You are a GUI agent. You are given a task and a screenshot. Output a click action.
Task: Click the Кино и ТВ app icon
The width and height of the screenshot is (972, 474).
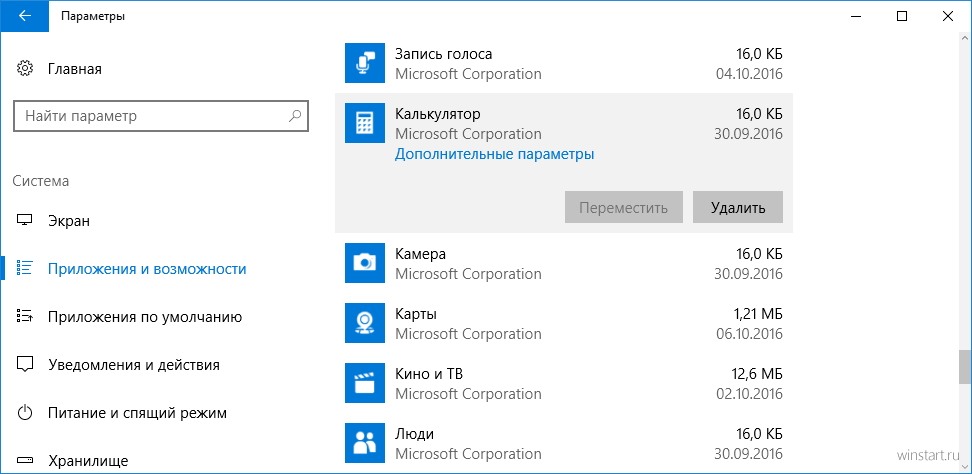[x=364, y=384]
